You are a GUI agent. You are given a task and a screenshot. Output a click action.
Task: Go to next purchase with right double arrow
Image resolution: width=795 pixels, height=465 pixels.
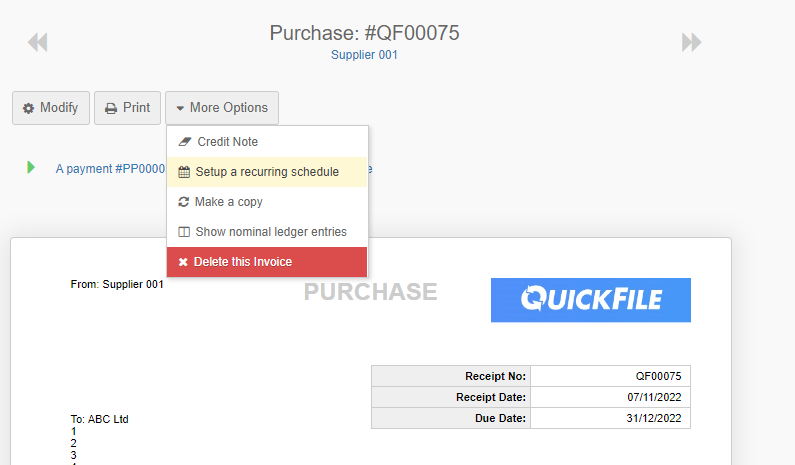(692, 42)
